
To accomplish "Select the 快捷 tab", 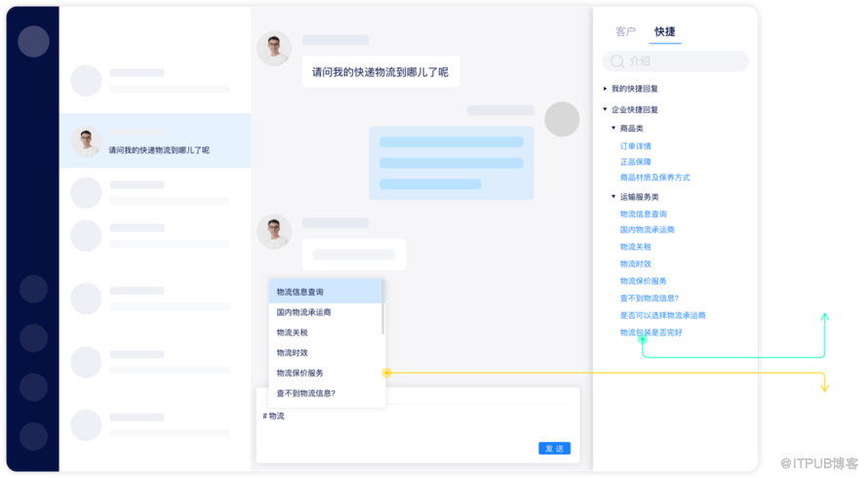I will pos(664,32).
